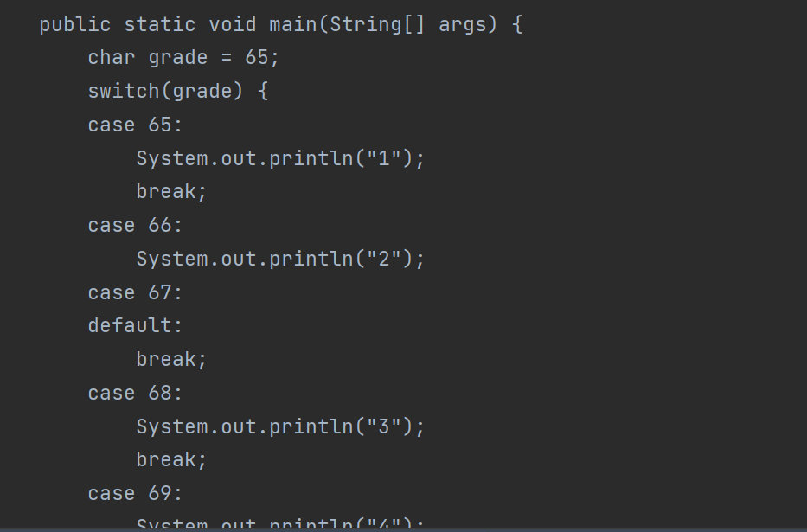Click the break directly under default
This screenshot has width=807, height=532.
click(x=171, y=359)
